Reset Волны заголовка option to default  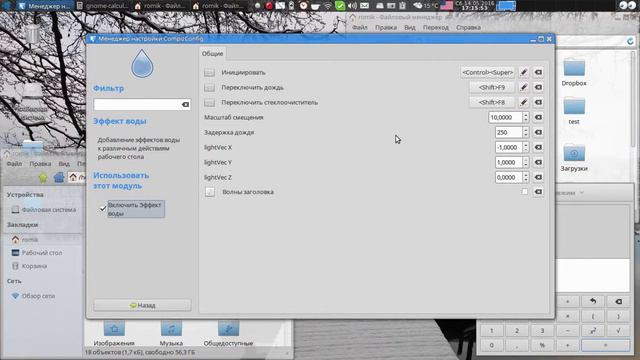pos(538,192)
